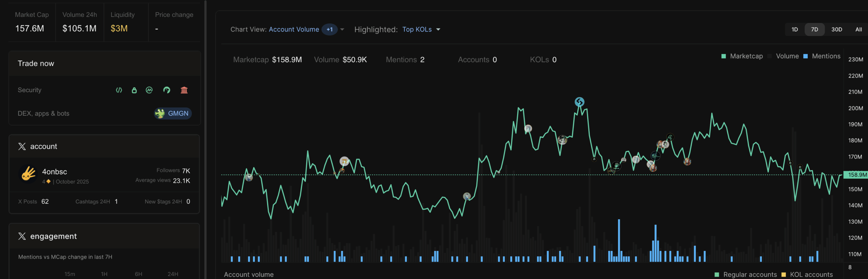This screenshot has width=868, height=279.
Task: Switch chart range to All
Action: point(859,29)
